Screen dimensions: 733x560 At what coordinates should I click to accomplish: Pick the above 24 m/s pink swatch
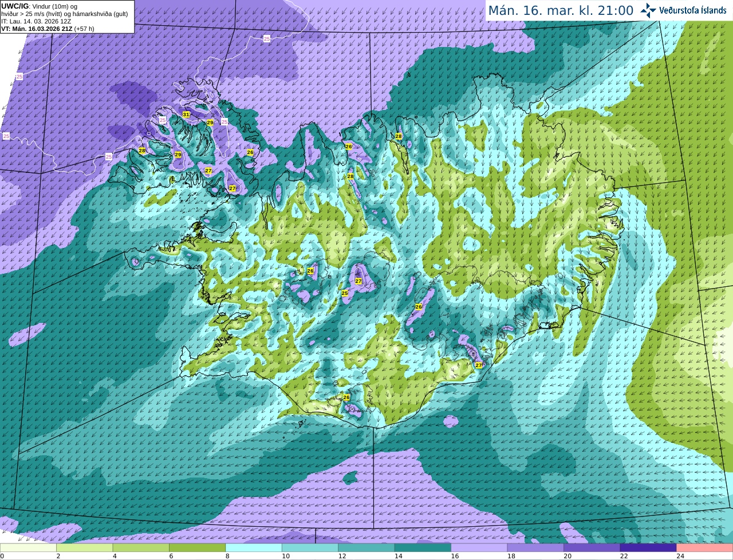705,547
